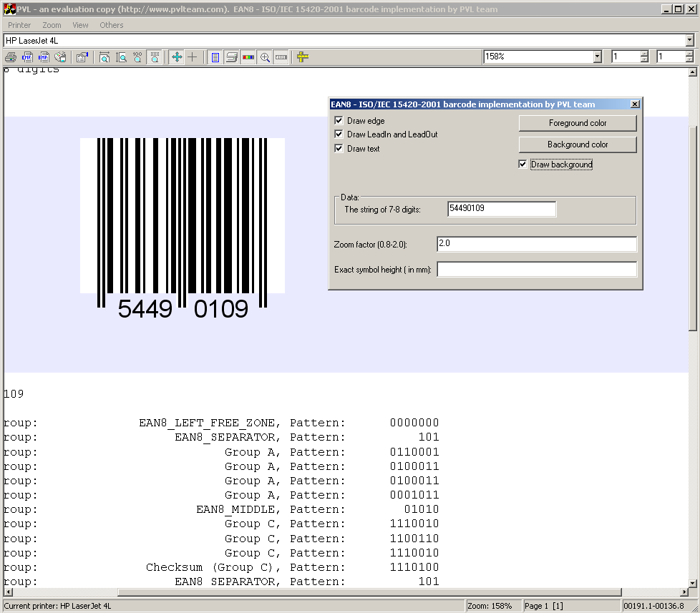Increase the second page number spinner

690,54
